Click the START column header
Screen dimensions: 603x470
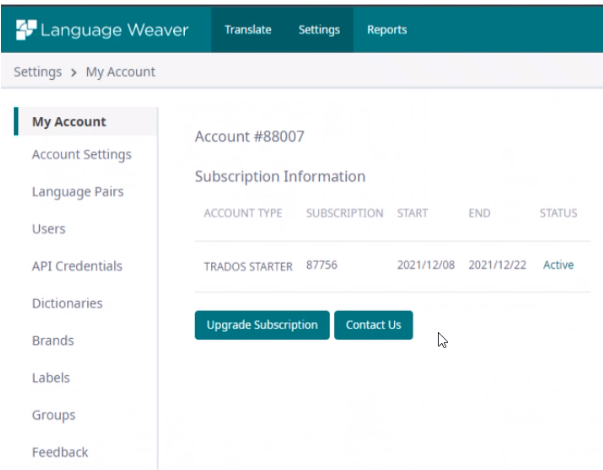tap(412, 213)
